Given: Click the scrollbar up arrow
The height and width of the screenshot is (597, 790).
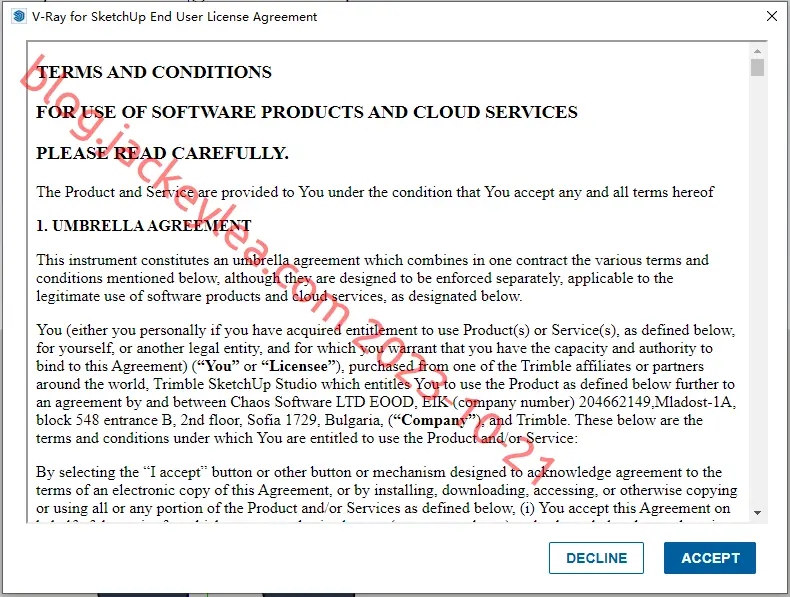Looking at the screenshot, I should [x=757, y=51].
